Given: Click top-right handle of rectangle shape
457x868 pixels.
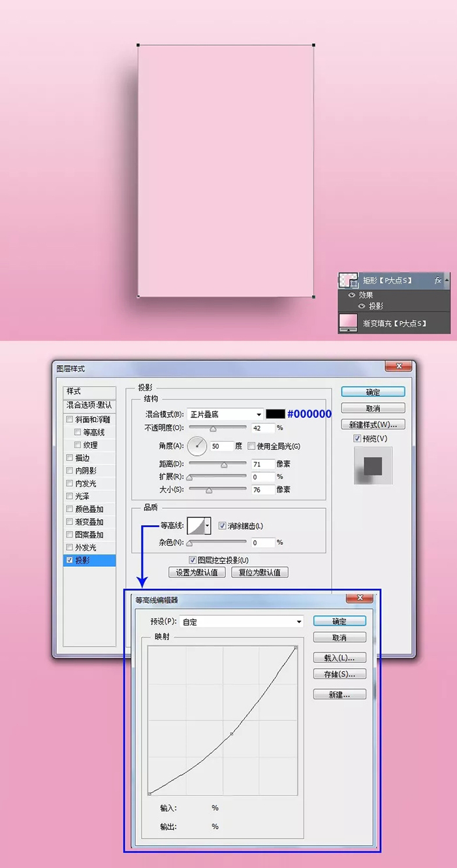Looking at the screenshot, I should point(313,45).
